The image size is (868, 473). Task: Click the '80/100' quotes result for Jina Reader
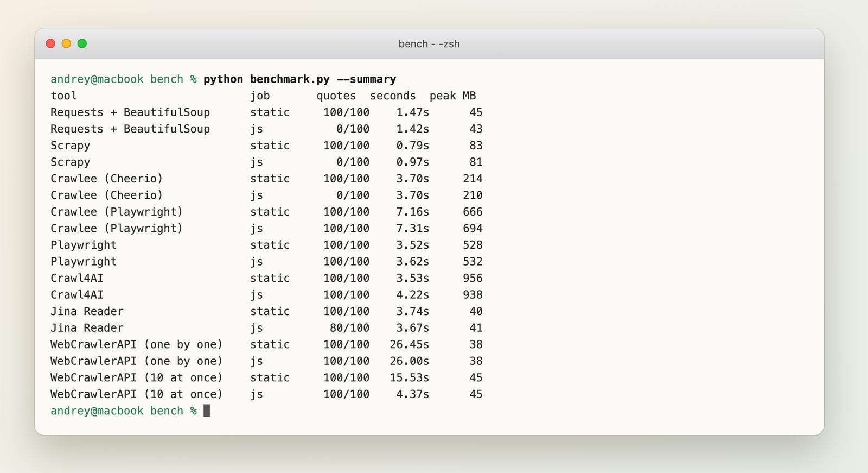click(350, 328)
